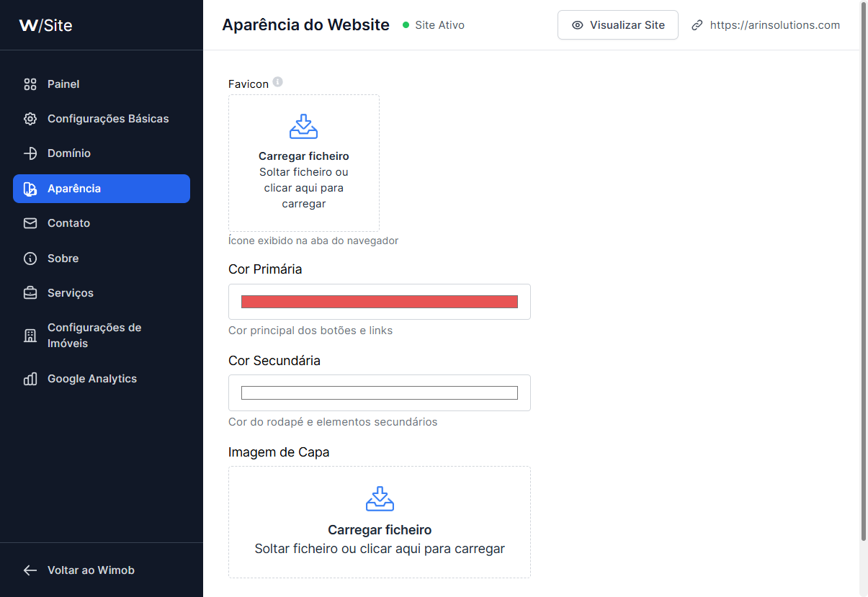This screenshot has width=868, height=597.
Task: Open the red Cor Primária color picker
Action: (x=380, y=302)
